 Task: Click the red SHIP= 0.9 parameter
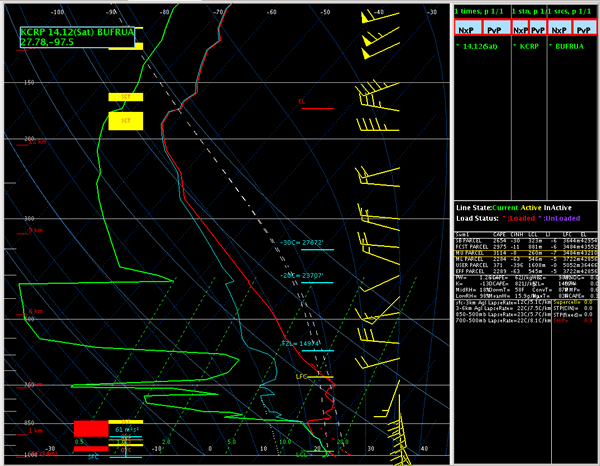click(x=572, y=321)
